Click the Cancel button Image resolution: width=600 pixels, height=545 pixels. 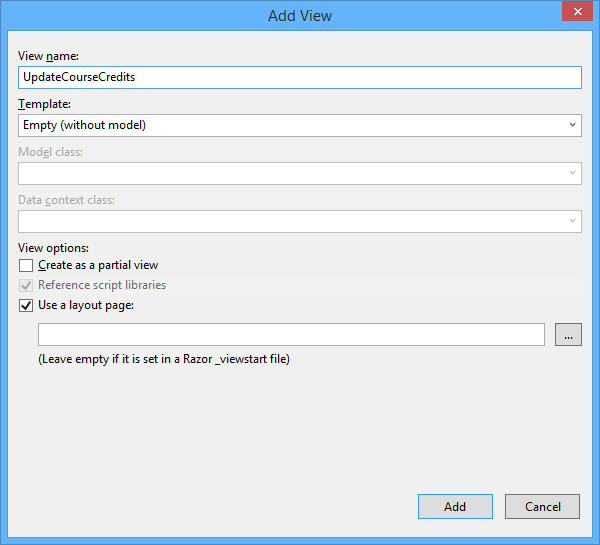(542, 506)
